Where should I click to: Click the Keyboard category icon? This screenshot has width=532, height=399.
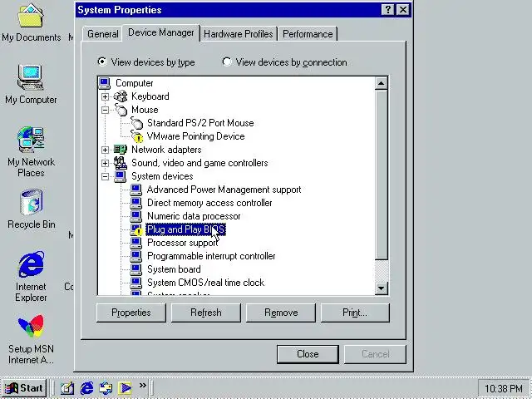point(120,96)
